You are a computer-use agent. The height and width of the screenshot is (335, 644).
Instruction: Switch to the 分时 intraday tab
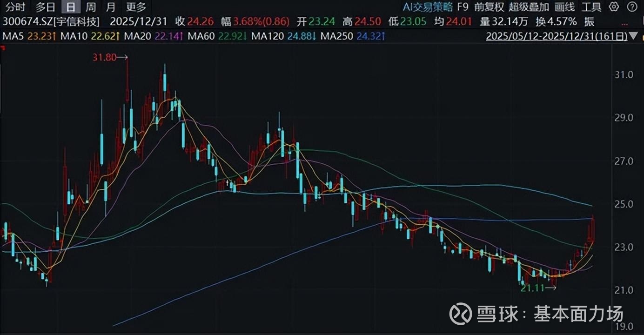point(16,7)
